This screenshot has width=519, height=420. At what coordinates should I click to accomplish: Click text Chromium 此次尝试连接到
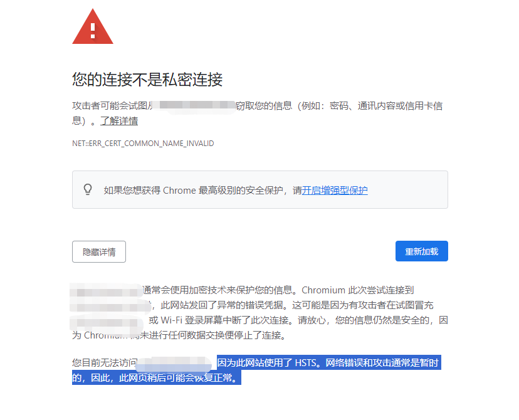[x=358, y=290]
